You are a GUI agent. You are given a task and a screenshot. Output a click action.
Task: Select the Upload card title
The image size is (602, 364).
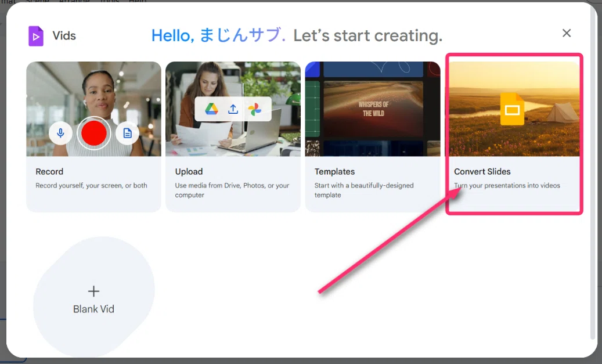tap(189, 172)
